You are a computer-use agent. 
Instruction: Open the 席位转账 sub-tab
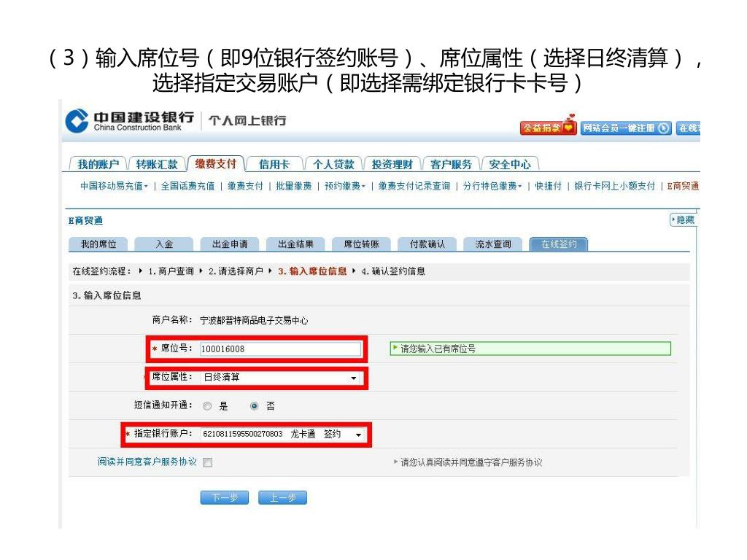coord(361,244)
